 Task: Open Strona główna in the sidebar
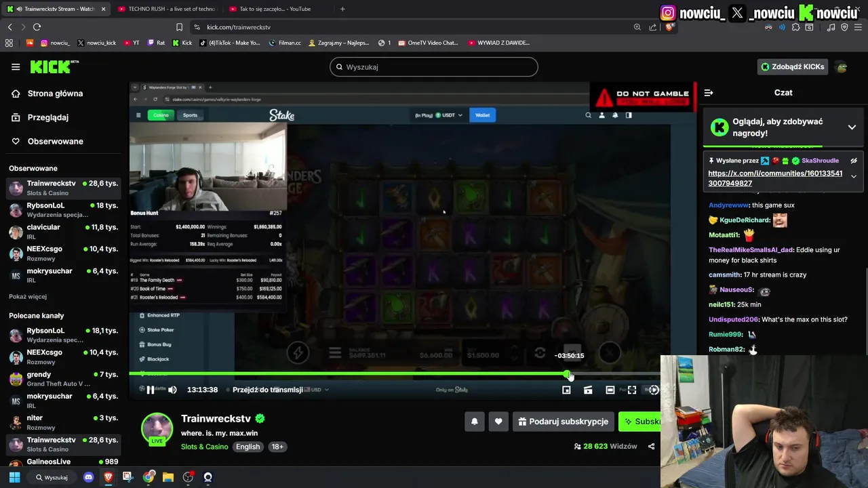click(47, 94)
